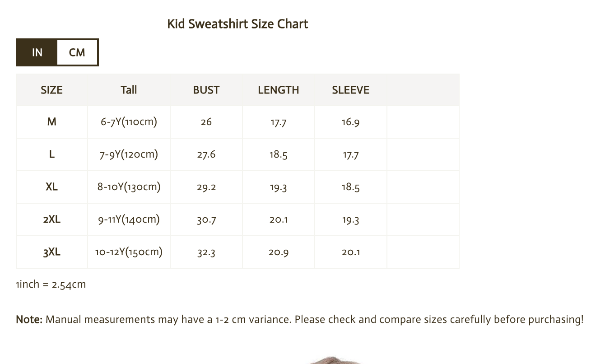
Task: Click the 6-7Y(110cm) tall cell
Action: coord(129,122)
